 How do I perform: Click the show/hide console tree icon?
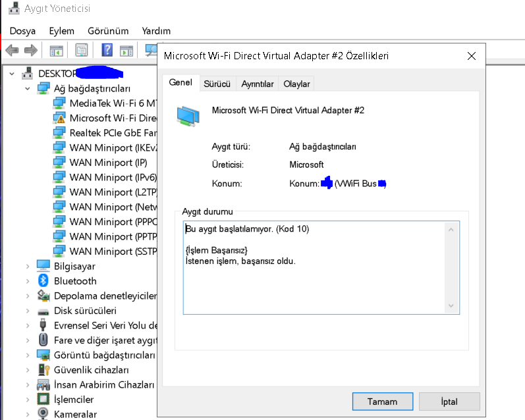[x=56, y=51]
